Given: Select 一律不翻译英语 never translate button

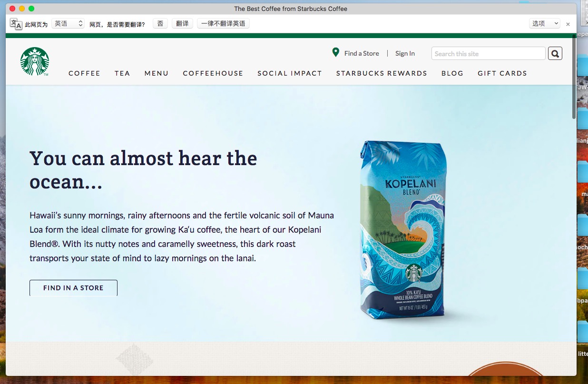Looking at the screenshot, I should pos(223,23).
